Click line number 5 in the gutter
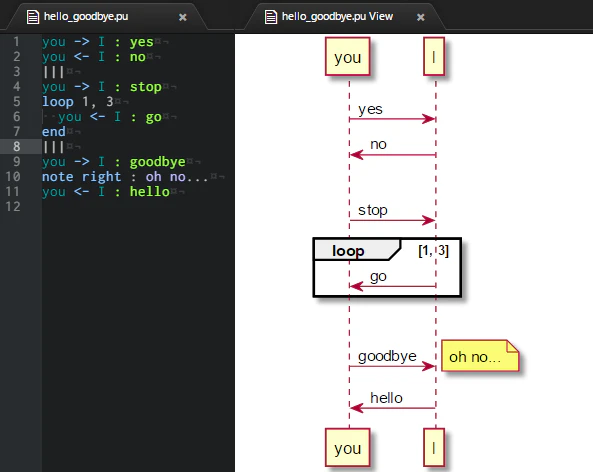593x472 pixels. tap(16, 101)
